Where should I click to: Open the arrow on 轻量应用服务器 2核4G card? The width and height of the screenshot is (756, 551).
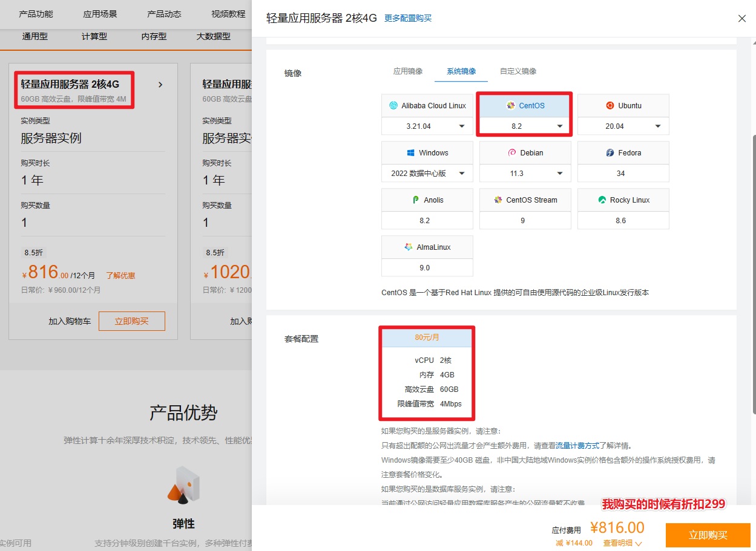[160, 85]
